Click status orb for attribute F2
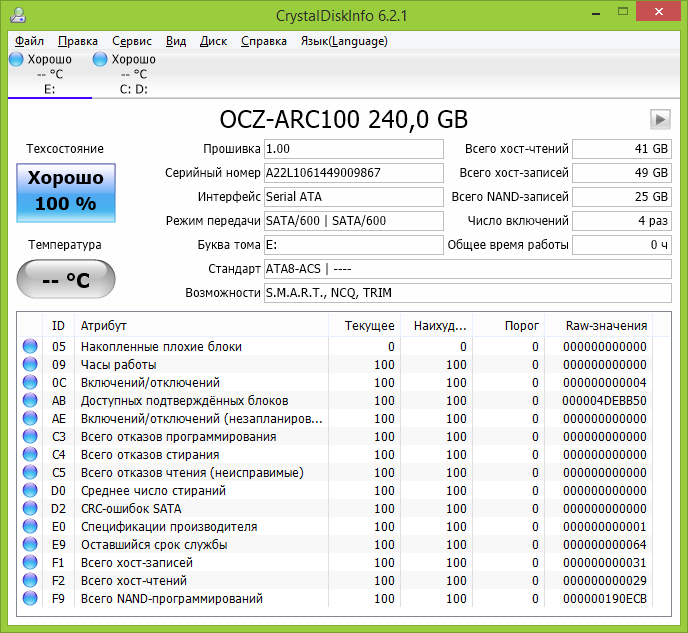The width and height of the screenshot is (688, 633). pyautogui.click(x=30, y=580)
